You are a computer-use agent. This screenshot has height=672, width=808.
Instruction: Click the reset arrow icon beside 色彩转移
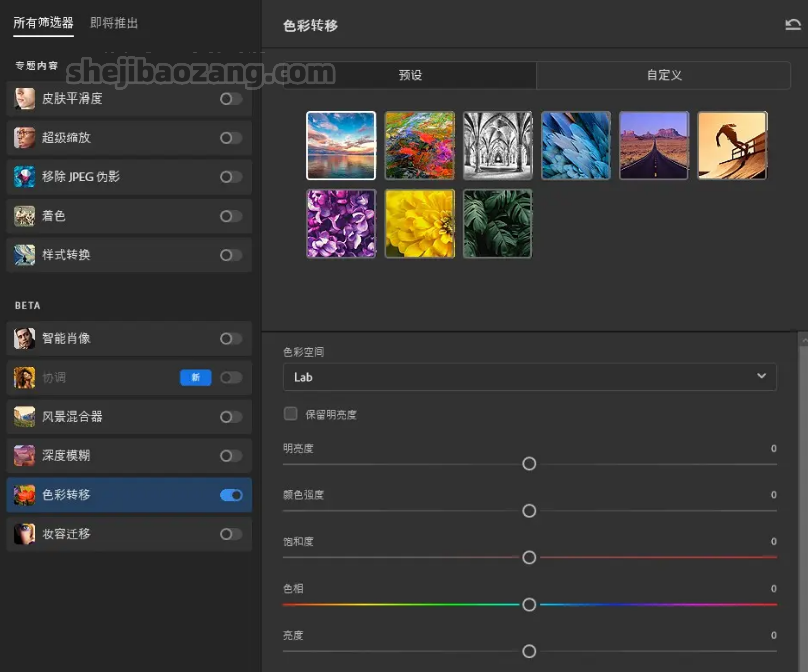click(793, 24)
